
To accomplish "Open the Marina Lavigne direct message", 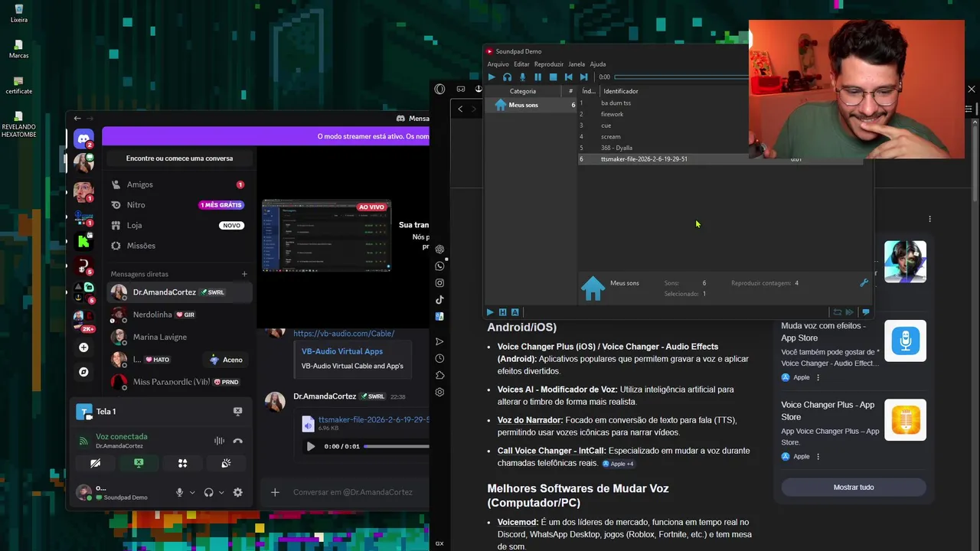I will click(x=179, y=337).
